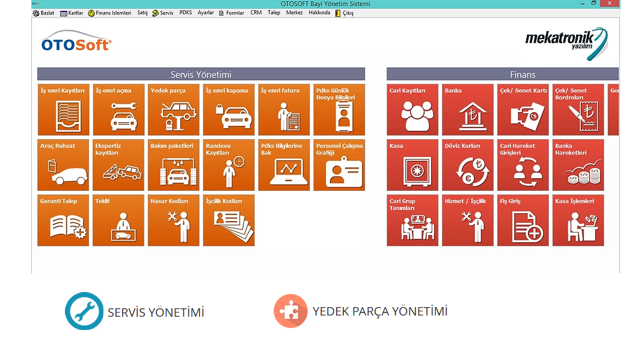Open the Kartlar menu
The image size is (644, 339).
[72, 13]
